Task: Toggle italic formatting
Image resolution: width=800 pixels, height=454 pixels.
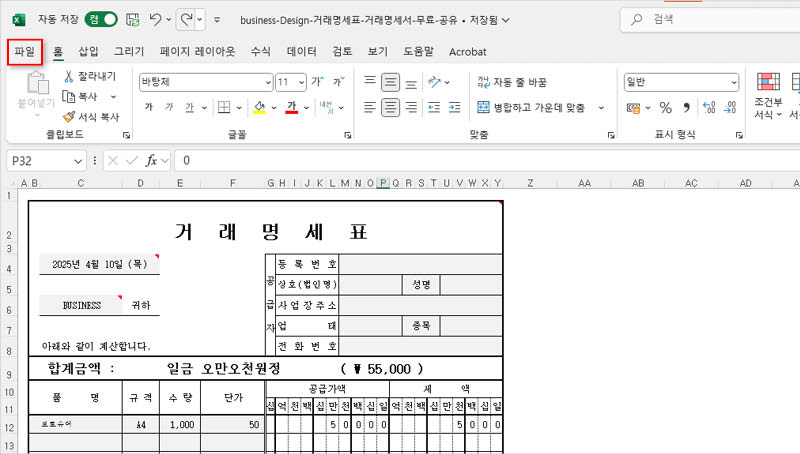Action: click(169, 107)
